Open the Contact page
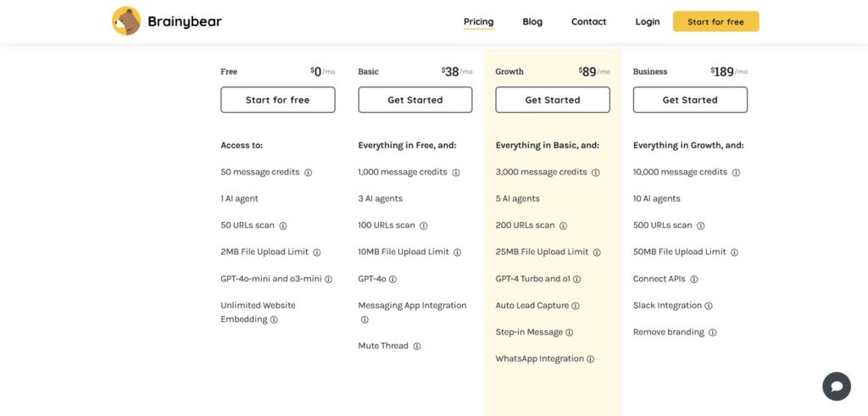 click(588, 21)
